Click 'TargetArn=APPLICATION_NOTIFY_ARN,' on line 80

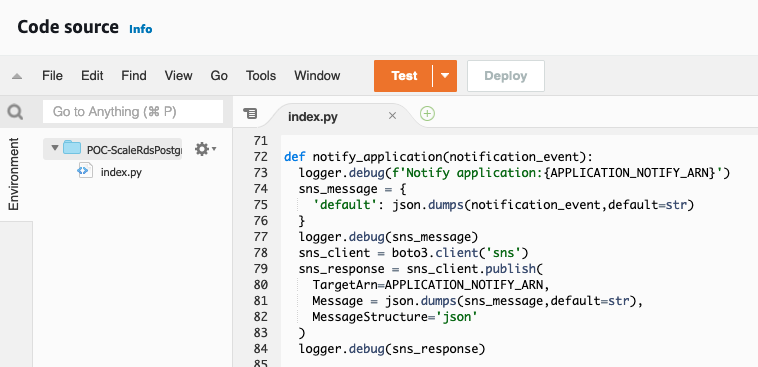point(431,285)
